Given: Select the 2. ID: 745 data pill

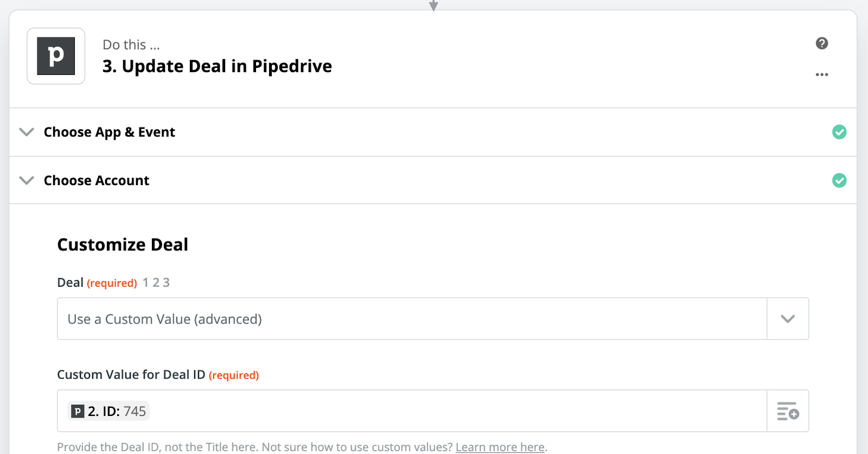Looking at the screenshot, I should (108, 411).
